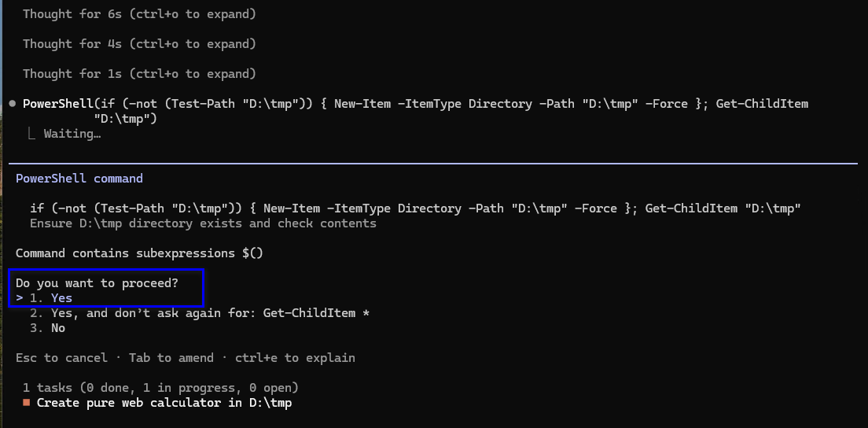This screenshot has height=428, width=868.
Task: Select option 1. Yes
Action: 51,298
